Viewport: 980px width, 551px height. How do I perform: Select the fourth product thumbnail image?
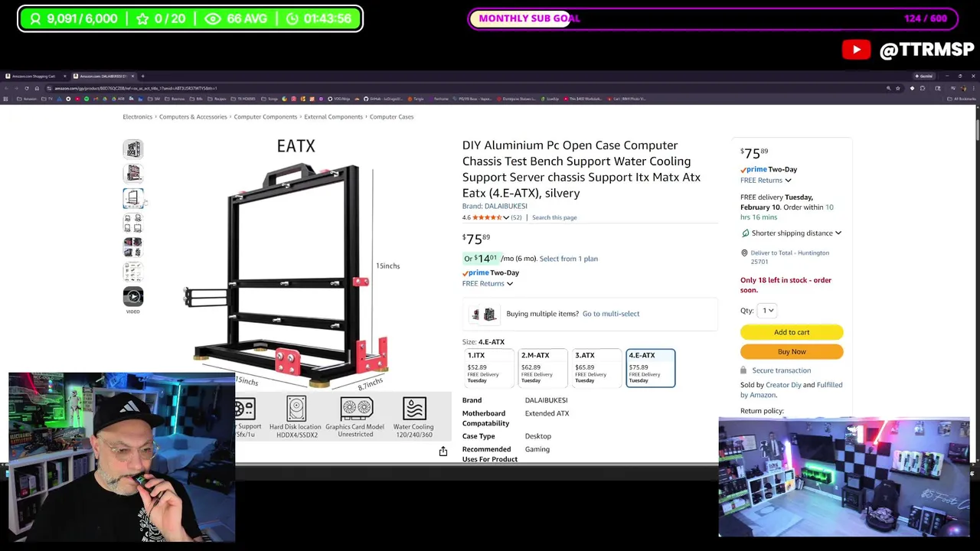tap(133, 223)
